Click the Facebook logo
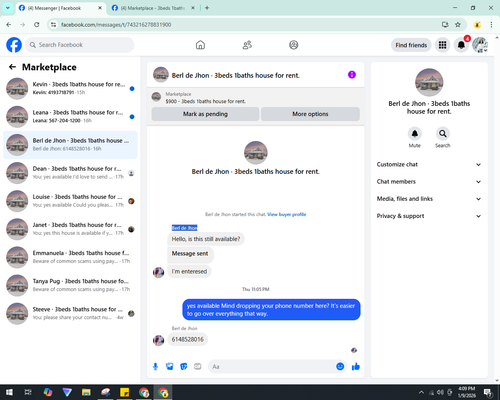The image size is (500, 400). (14, 45)
